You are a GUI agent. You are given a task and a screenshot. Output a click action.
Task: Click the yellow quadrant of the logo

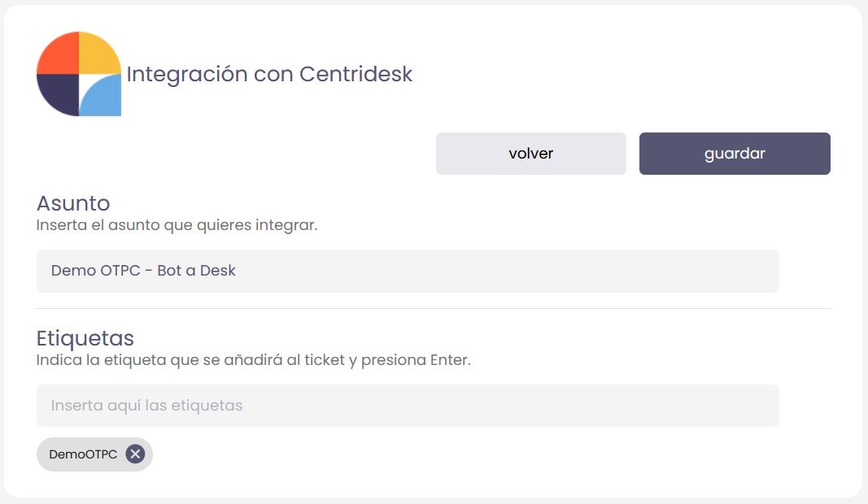click(99, 54)
